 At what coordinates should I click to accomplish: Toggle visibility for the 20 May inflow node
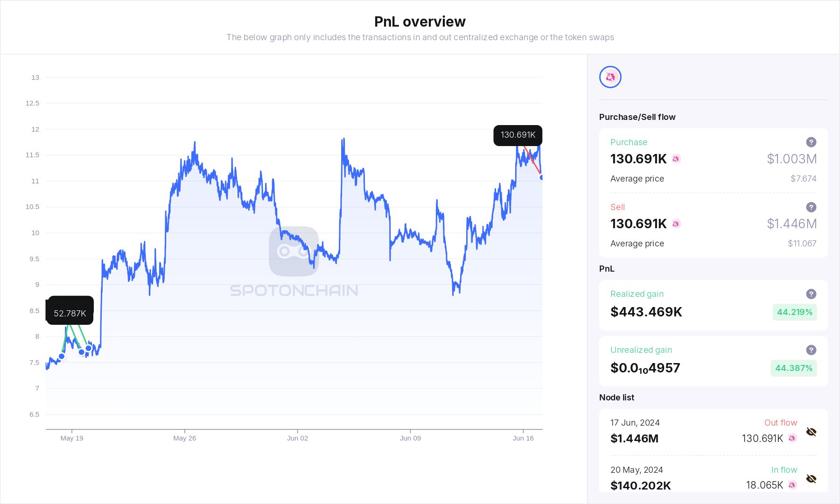tap(811, 478)
